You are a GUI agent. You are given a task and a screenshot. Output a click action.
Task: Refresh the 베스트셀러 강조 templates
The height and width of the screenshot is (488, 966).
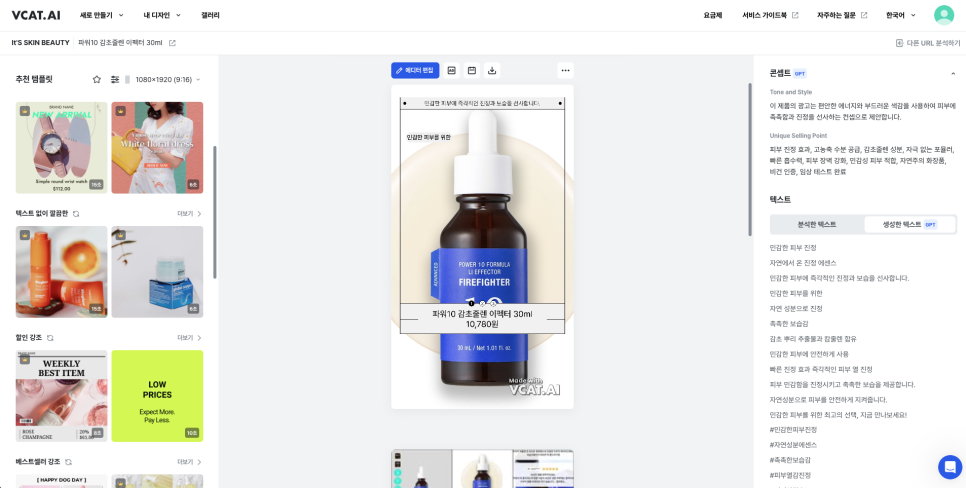point(68,462)
